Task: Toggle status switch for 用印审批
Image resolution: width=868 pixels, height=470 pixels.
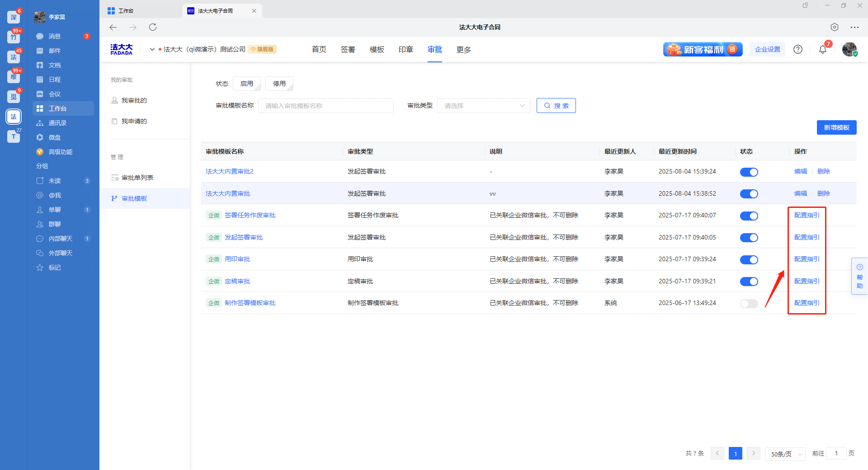Action: pos(749,259)
